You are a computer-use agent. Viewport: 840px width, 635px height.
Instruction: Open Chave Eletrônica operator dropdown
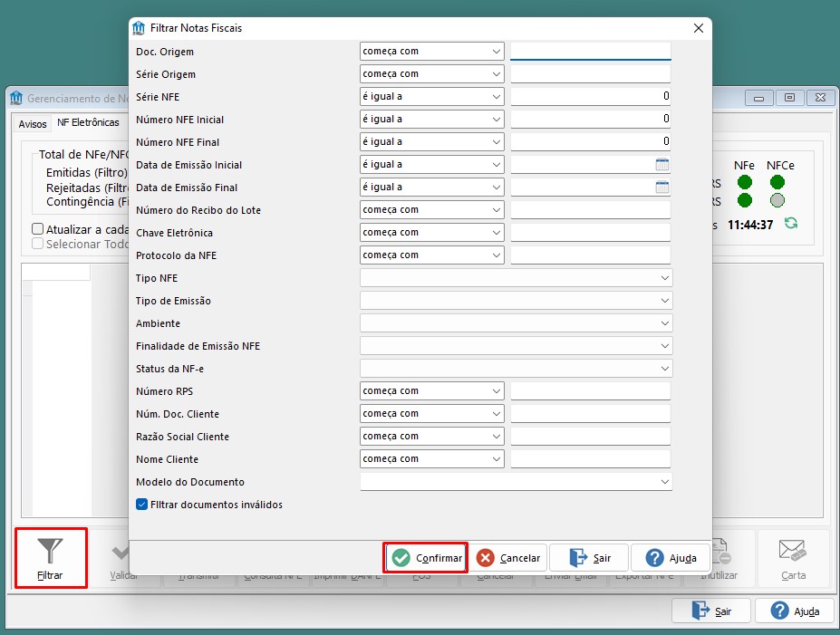tap(432, 233)
